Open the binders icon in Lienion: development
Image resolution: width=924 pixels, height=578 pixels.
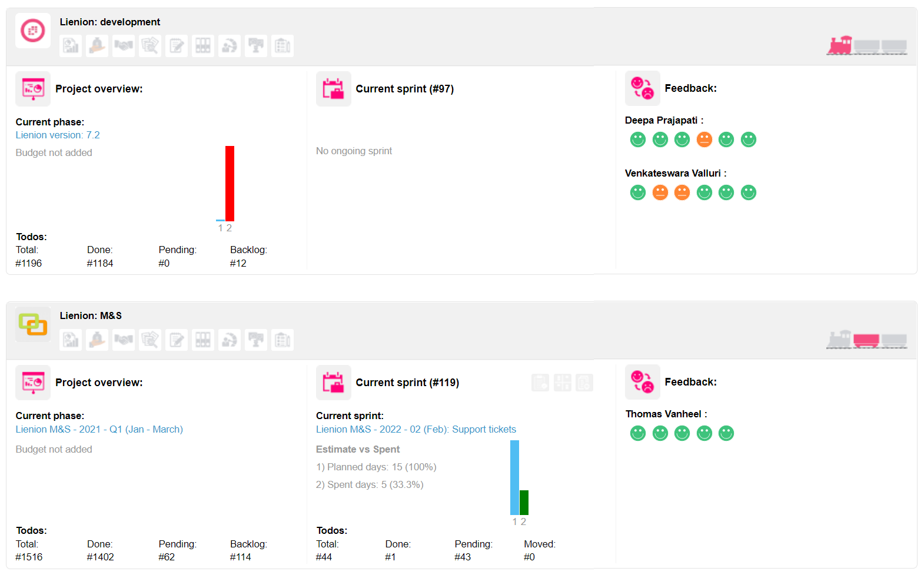click(203, 46)
